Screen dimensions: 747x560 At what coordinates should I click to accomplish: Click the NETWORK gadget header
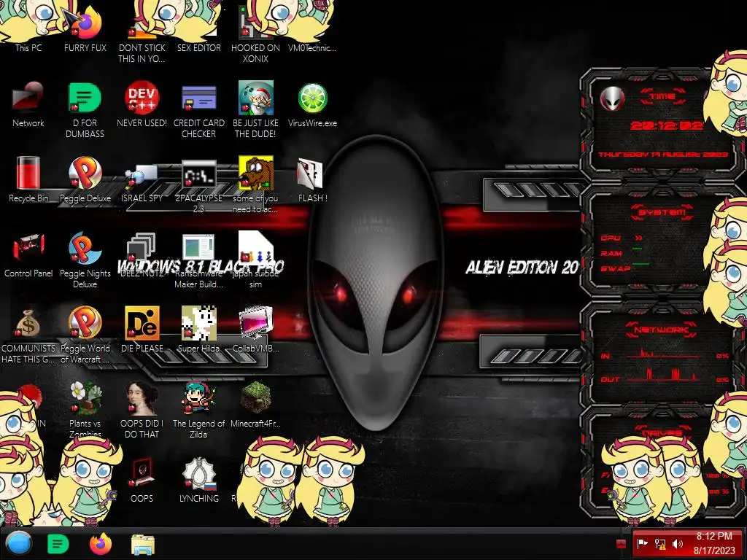point(662,330)
